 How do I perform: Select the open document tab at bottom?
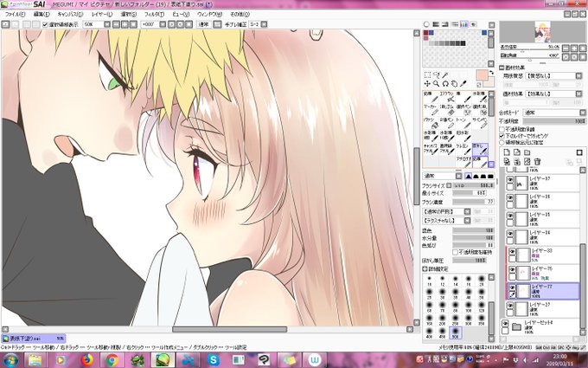pyautogui.click(x=34, y=339)
